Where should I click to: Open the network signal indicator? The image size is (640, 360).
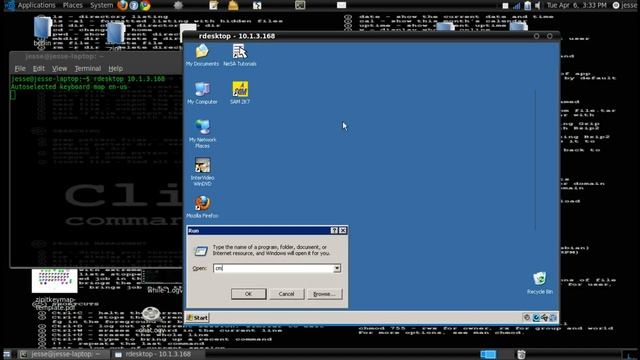[x=517, y=6]
